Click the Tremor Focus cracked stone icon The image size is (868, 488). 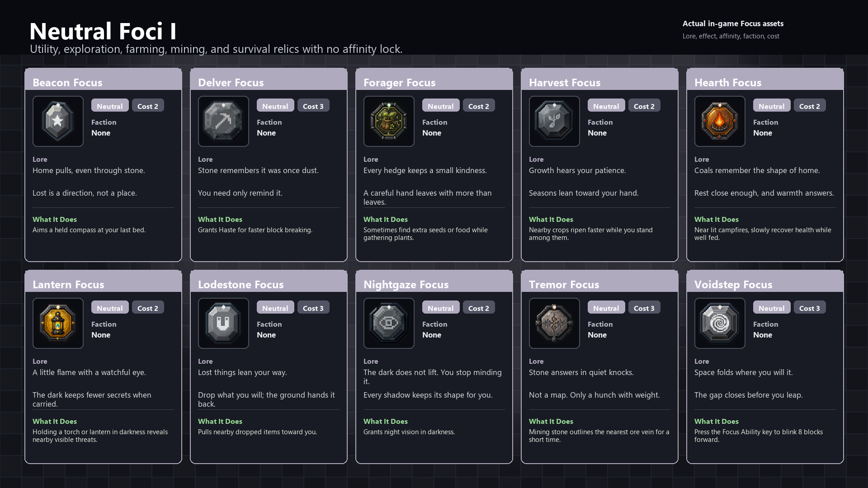[x=554, y=323]
